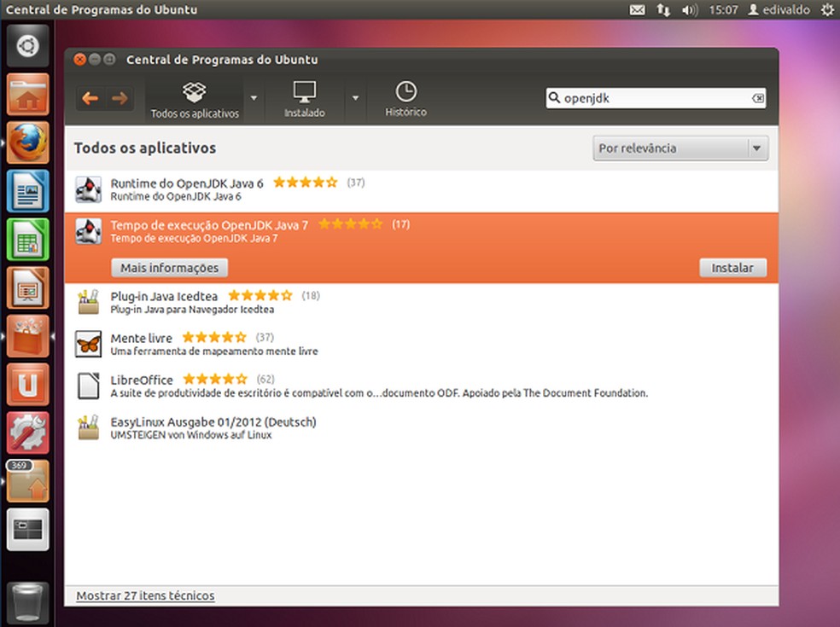Expand the Todos os aplicativos dropdown arrow

click(x=254, y=98)
